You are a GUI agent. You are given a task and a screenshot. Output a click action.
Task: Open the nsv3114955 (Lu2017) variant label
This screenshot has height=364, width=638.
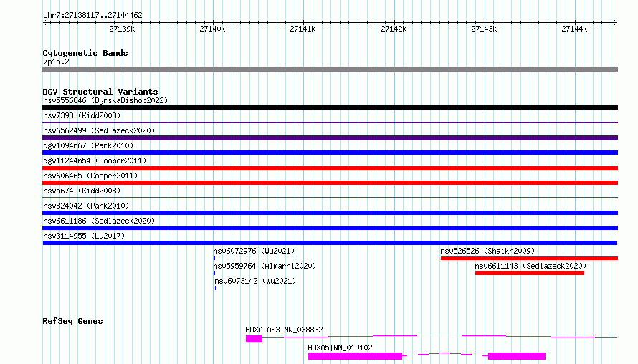[84, 236]
